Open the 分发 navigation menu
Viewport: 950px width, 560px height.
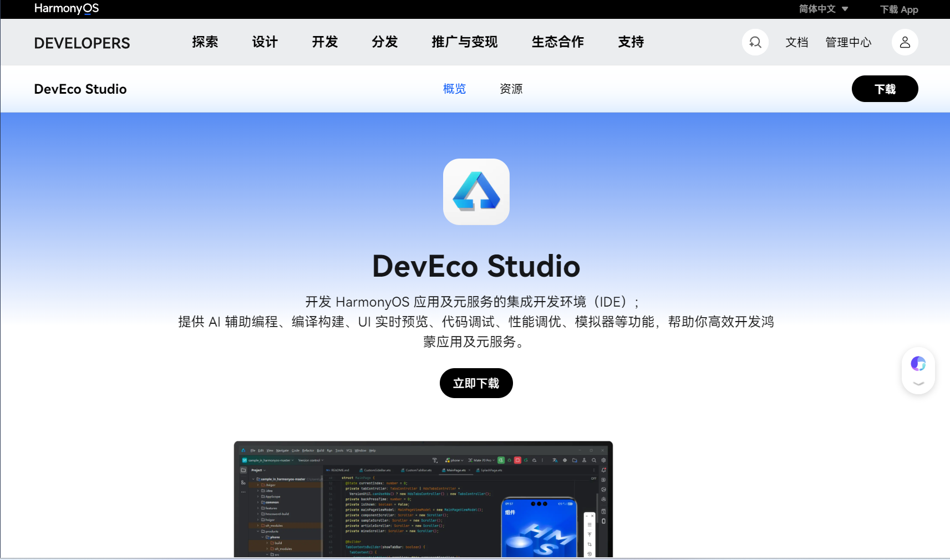pos(385,42)
